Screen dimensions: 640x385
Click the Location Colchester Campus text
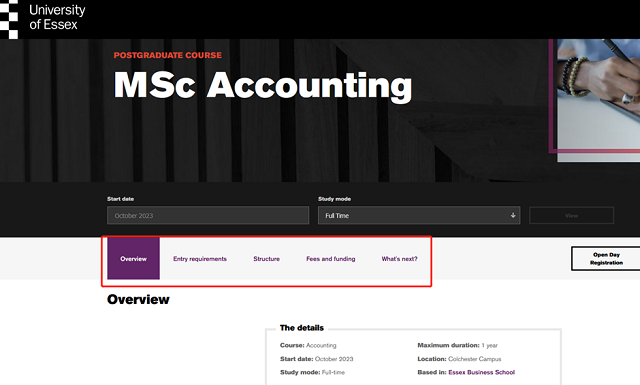[459, 359]
